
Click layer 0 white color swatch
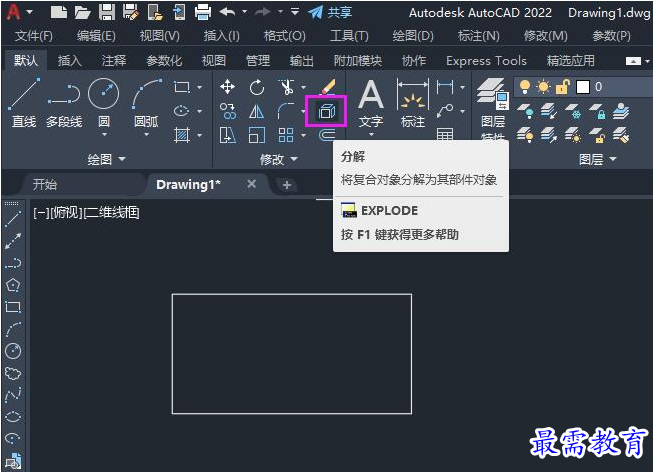pos(583,87)
